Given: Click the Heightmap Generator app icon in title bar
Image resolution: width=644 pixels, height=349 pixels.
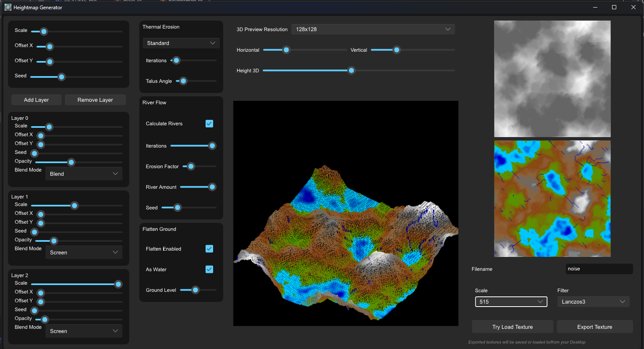Looking at the screenshot, I should click(x=8, y=7).
